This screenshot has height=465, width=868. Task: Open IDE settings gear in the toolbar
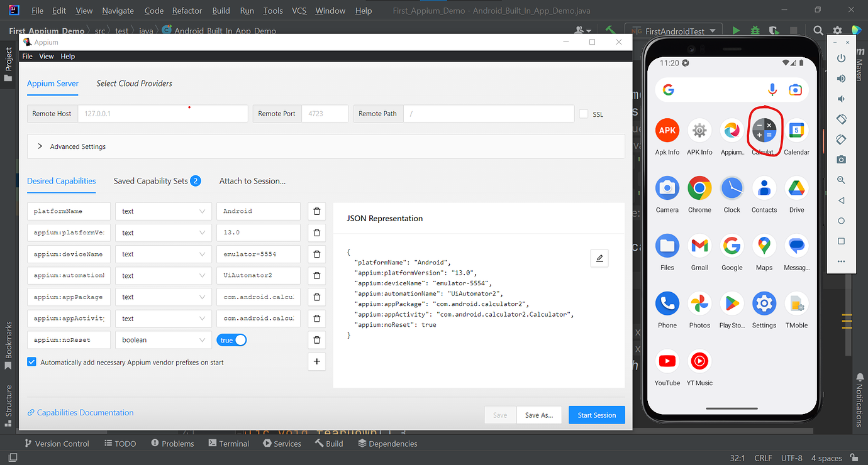[x=837, y=30]
